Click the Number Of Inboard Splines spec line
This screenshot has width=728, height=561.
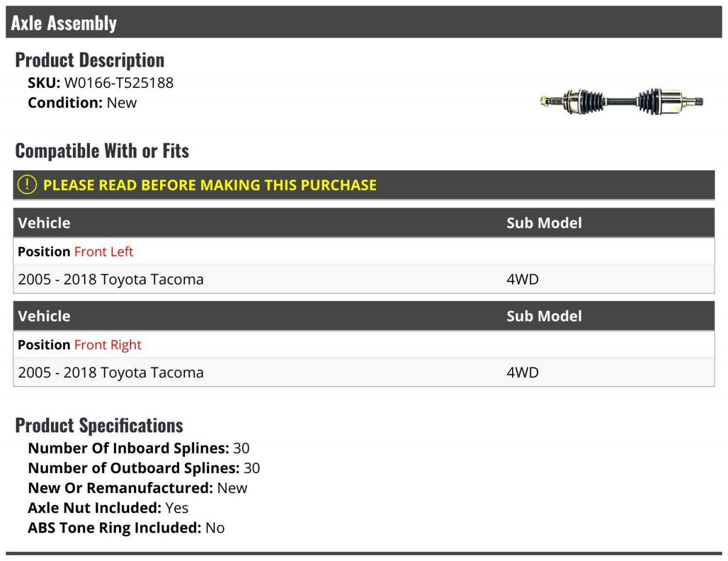coord(138,448)
